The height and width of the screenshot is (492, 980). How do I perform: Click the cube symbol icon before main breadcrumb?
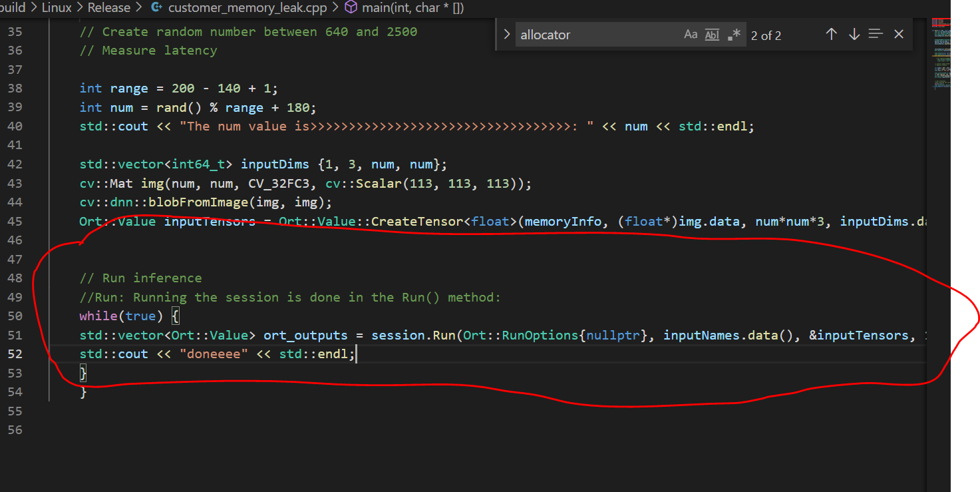click(x=351, y=7)
